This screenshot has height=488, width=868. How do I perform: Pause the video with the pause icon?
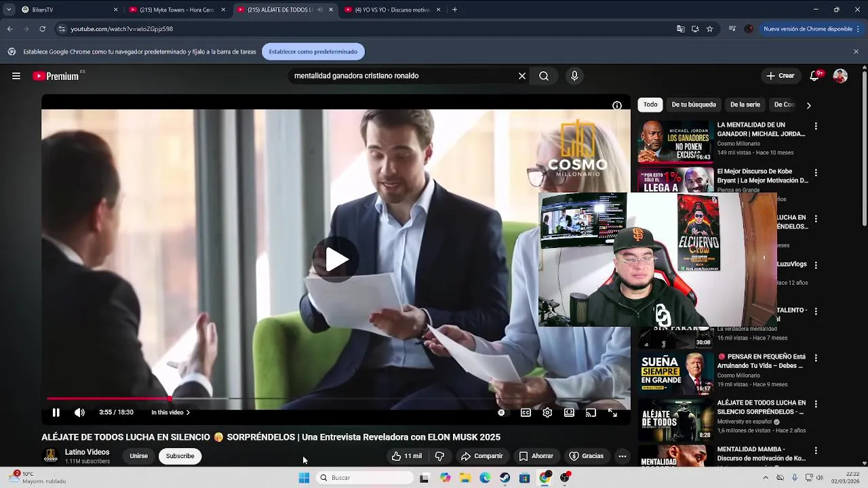[x=56, y=412]
